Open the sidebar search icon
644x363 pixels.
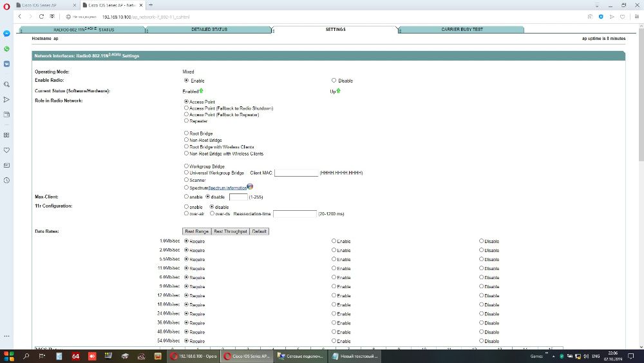(6, 84)
